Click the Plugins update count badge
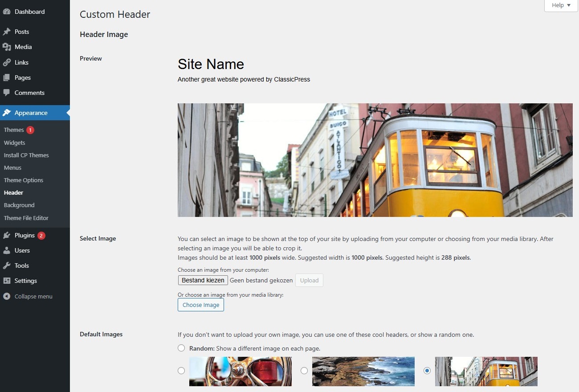Image resolution: width=579 pixels, height=392 pixels. pyautogui.click(x=41, y=235)
